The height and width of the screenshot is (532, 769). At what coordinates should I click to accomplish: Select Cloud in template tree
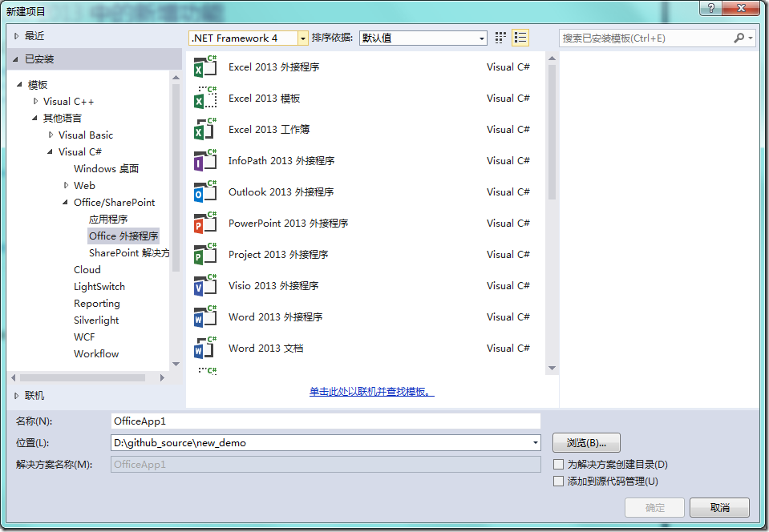(87, 269)
